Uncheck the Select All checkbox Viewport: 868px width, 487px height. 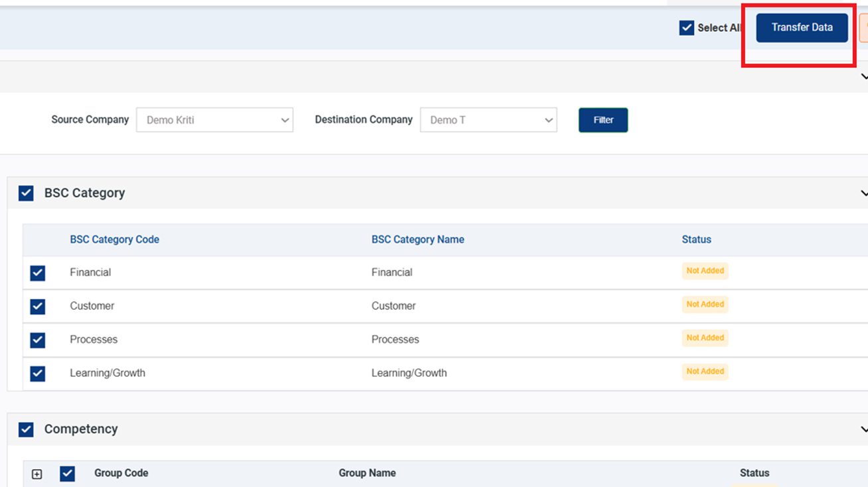point(687,28)
